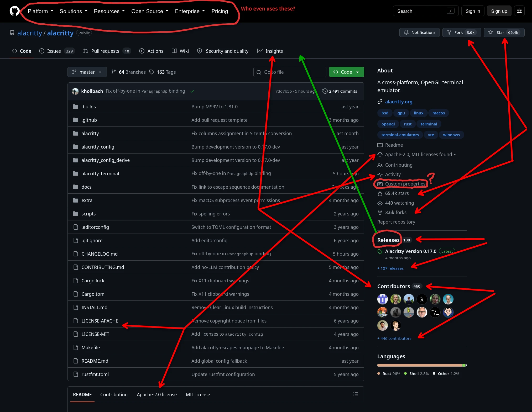
Task: Click Readme book icon in About
Action: [380, 145]
